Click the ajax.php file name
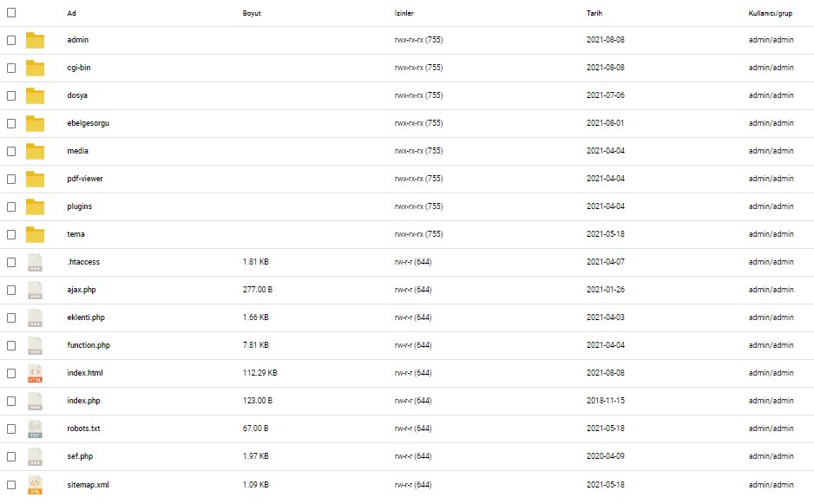The height and width of the screenshot is (504, 814). pyautogui.click(x=82, y=290)
